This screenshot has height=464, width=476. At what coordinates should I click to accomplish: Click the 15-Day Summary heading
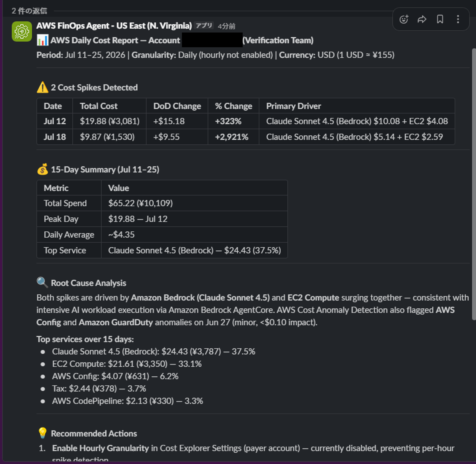[105, 169]
